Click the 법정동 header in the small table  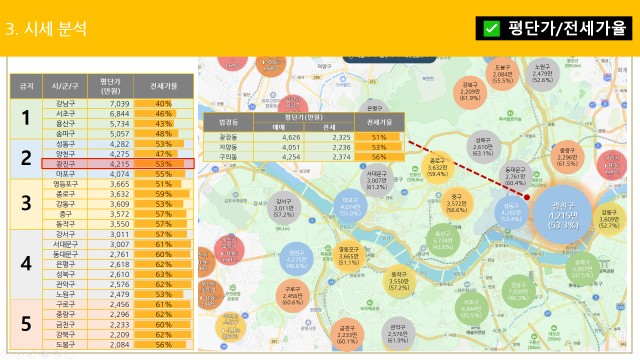(x=228, y=122)
